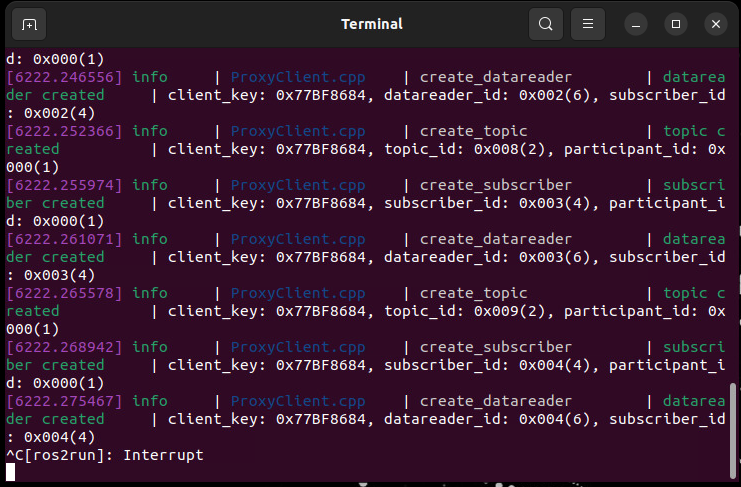
Task: Click create_datareader on the 6222.275467 line
Action: click(x=496, y=401)
